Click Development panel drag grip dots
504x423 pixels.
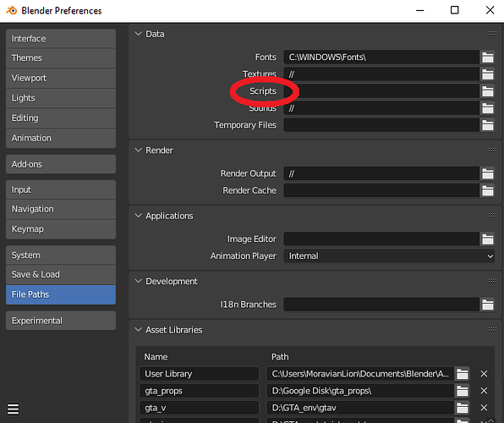(492, 281)
